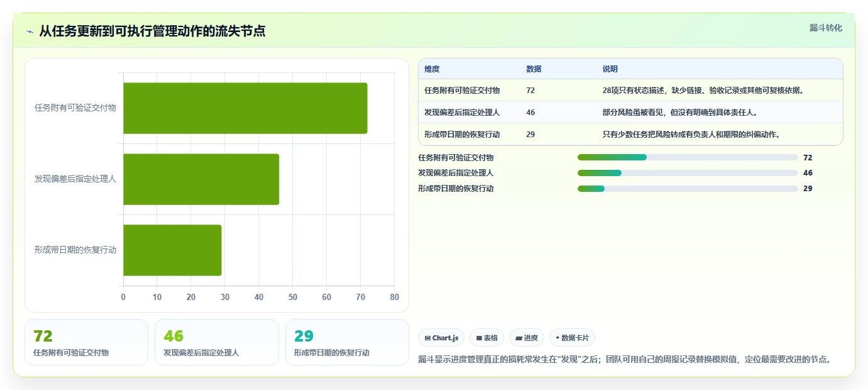Click the 形成带日期的恢复行动 bar in the chart
The width and height of the screenshot is (868, 390).
tap(172, 250)
